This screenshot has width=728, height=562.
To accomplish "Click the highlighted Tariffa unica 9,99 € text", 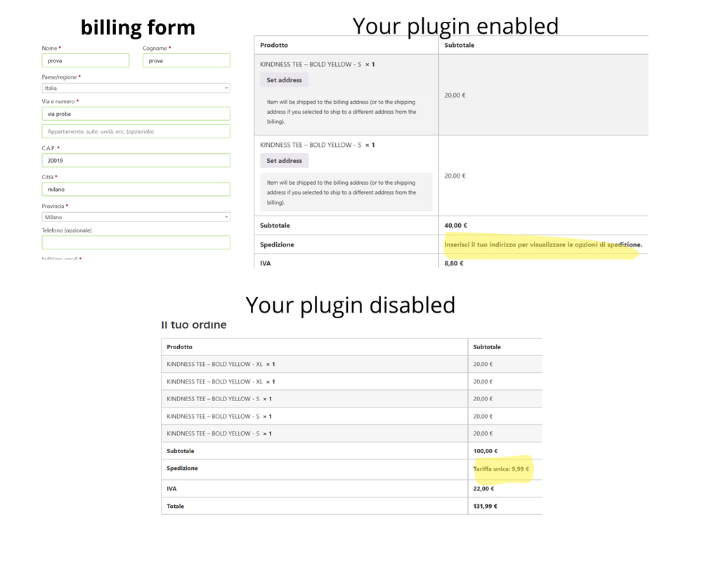I will [501, 469].
